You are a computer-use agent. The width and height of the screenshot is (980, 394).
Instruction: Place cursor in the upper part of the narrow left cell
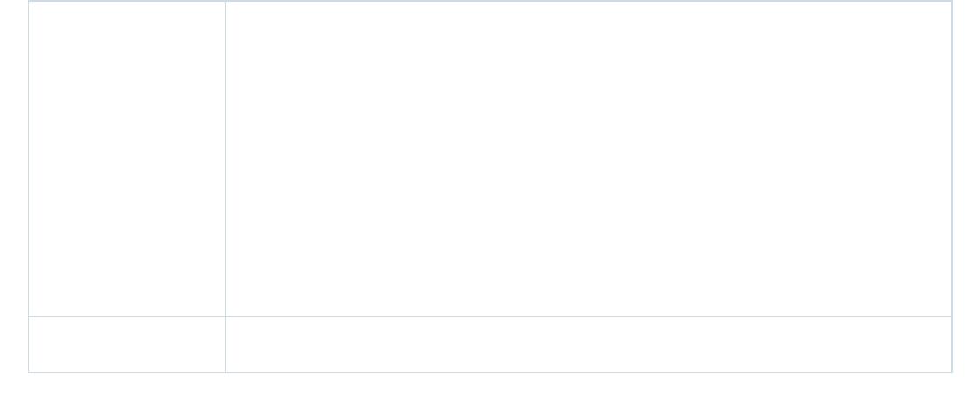127,62
